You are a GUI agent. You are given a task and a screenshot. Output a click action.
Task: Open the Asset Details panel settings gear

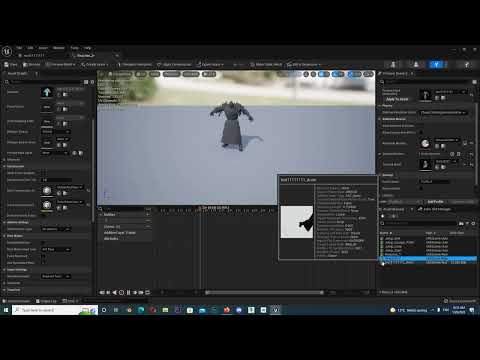pos(92,82)
